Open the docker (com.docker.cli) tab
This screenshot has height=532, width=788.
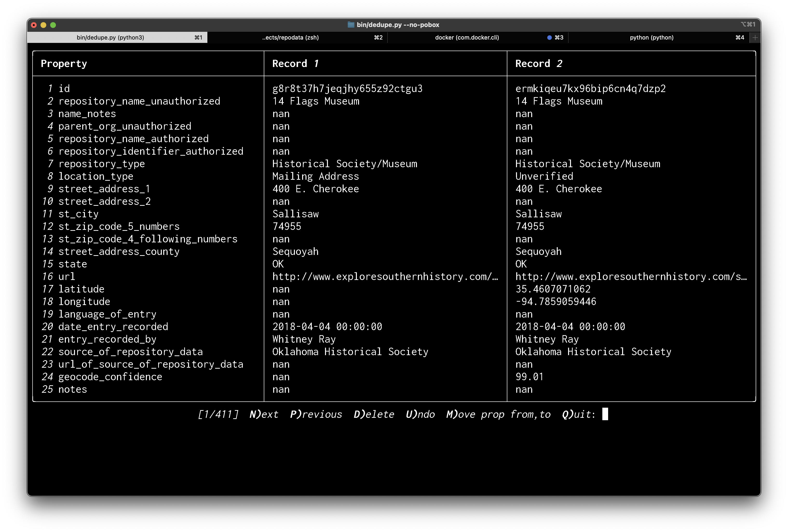click(478, 38)
